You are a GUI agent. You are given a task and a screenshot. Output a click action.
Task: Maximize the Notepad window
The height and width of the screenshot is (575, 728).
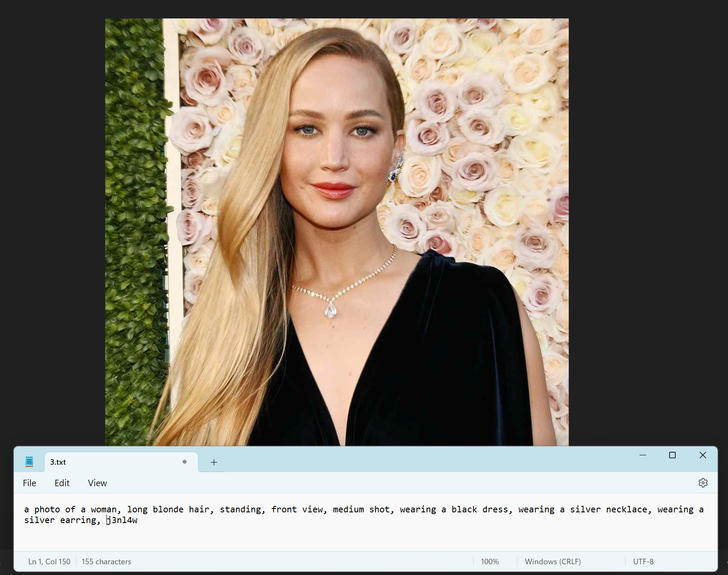(x=672, y=455)
